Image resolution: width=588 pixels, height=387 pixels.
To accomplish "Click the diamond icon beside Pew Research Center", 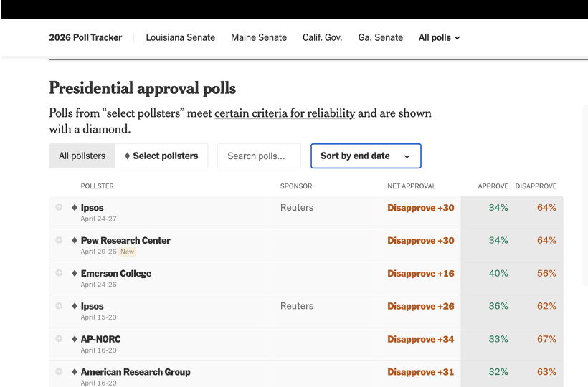I will [x=75, y=241].
